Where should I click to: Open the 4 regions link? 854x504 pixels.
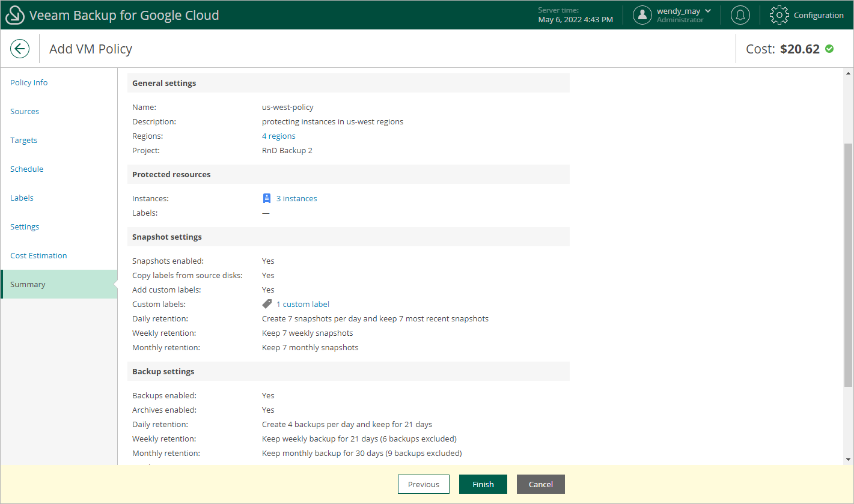(x=279, y=136)
